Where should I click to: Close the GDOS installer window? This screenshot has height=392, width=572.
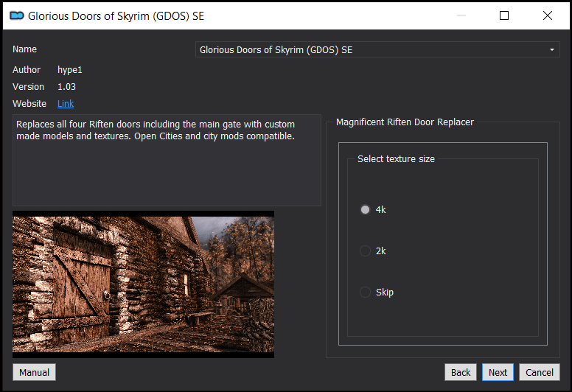pos(548,15)
